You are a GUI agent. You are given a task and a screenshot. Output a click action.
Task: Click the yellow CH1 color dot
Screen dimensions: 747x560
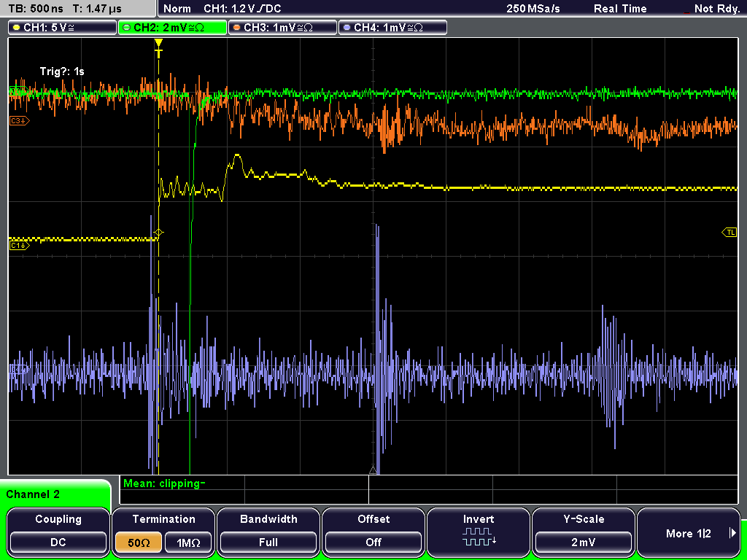point(17,28)
